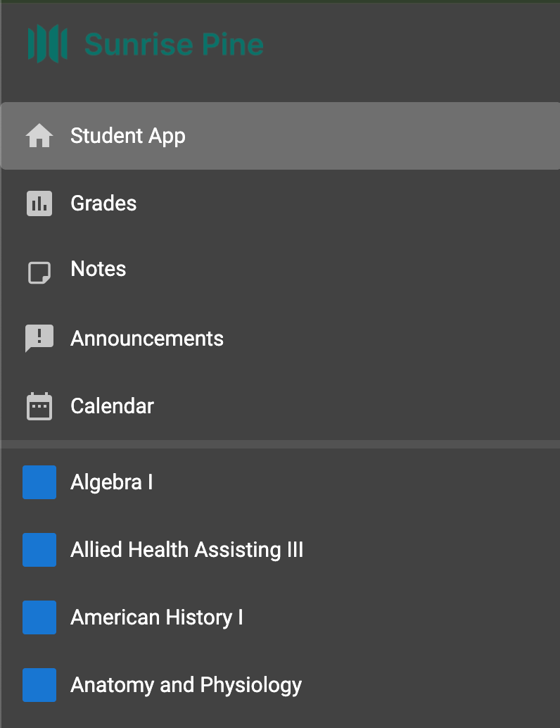The width and height of the screenshot is (560, 728).
Task: Open the Student App menu item
Action: tap(128, 136)
